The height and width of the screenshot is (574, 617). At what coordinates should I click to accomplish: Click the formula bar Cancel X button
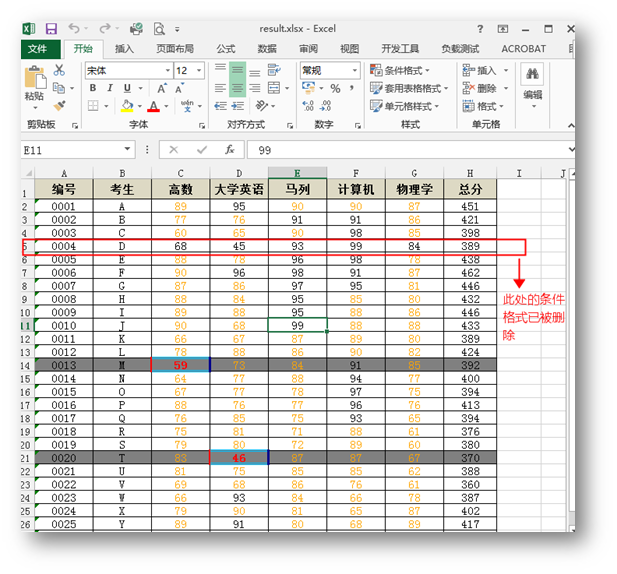(x=174, y=149)
